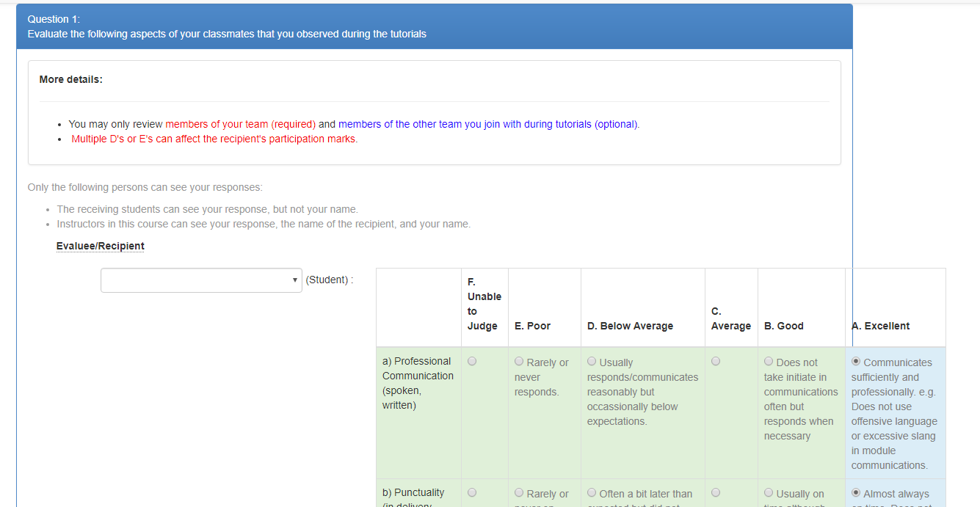The height and width of the screenshot is (507, 980).
Task: Select 'A. Excellent' radio for Professional Communication
Action: pos(856,361)
